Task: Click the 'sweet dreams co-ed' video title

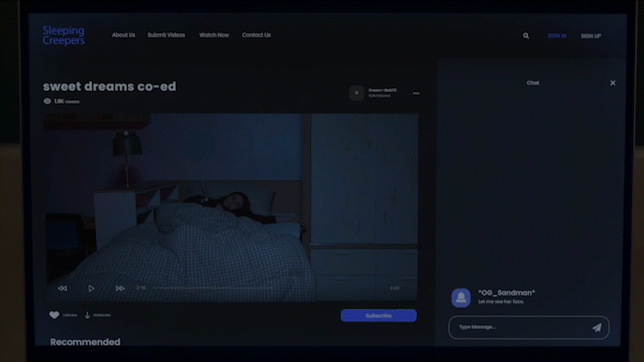Action: pos(109,86)
